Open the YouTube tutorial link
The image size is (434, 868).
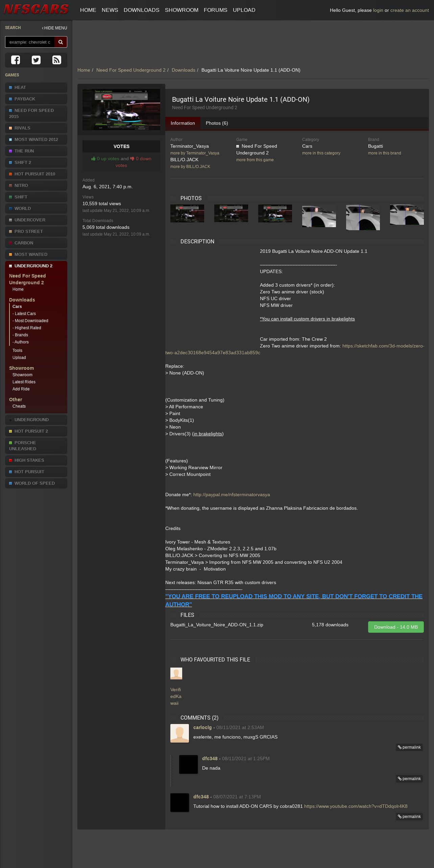356,806
